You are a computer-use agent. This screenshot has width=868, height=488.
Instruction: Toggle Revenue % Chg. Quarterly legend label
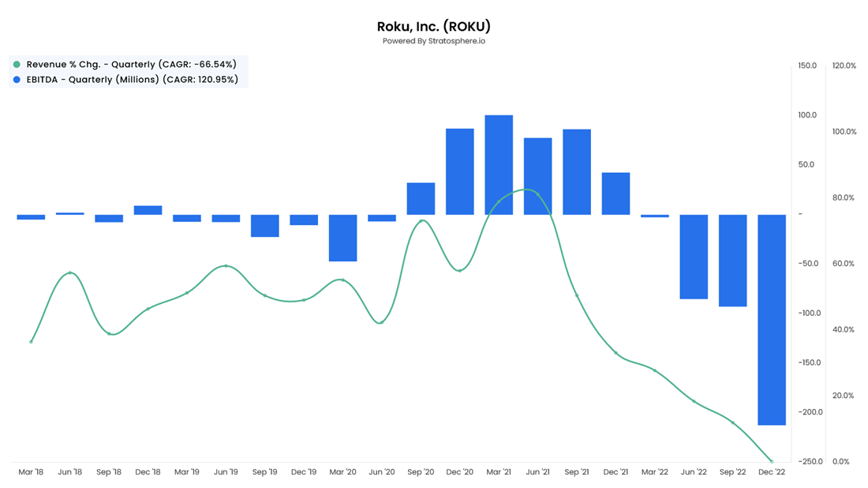(x=131, y=64)
